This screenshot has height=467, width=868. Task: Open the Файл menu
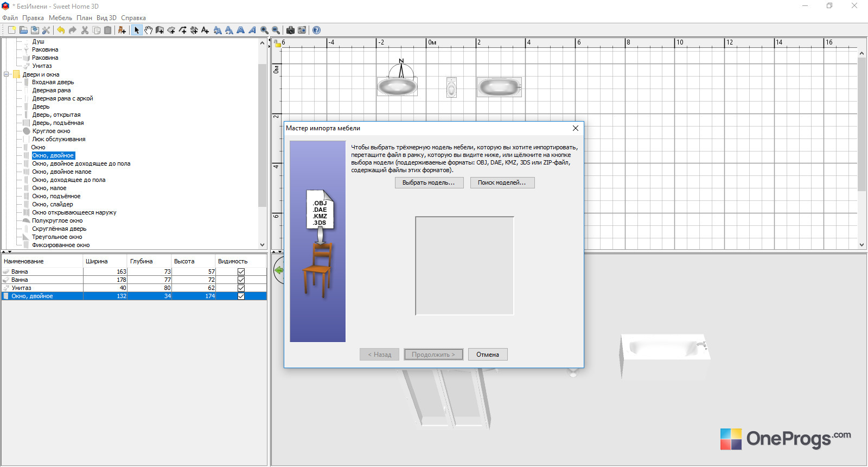[10, 18]
